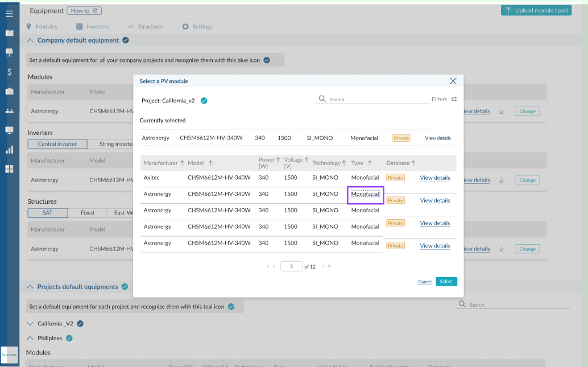Sort table by Database arrow
Screen dimensions: 588x367
point(413,163)
